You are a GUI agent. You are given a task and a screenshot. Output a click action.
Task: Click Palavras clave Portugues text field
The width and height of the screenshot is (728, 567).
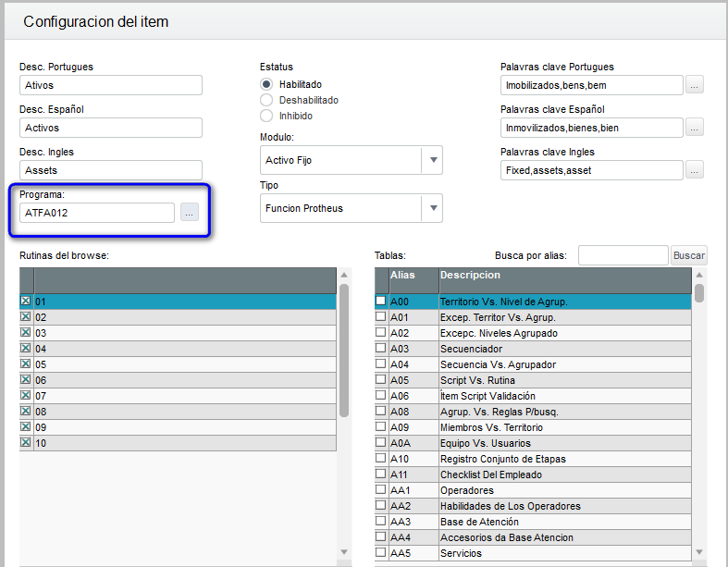(x=591, y=85)
